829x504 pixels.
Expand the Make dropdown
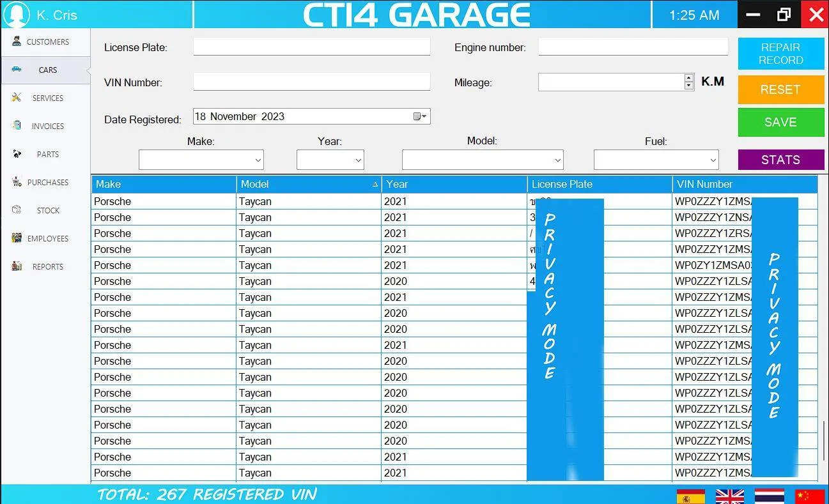(x=258, y=160)
